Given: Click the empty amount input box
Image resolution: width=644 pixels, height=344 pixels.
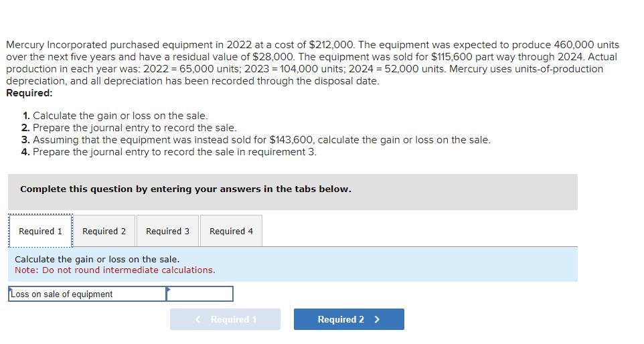Looking at the screenshot, I should (x=201, y=294).
